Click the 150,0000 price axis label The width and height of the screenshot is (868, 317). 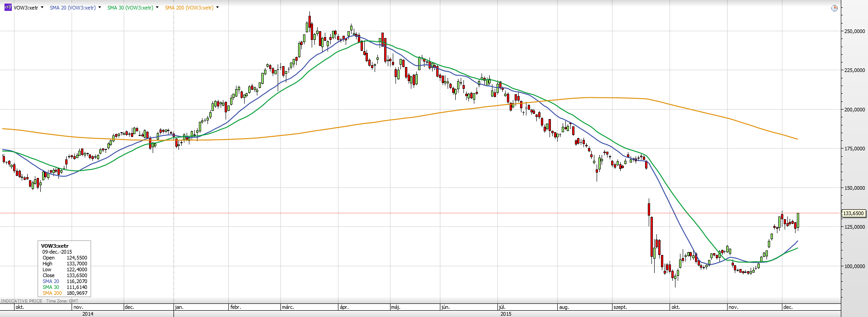click(854, 188)
